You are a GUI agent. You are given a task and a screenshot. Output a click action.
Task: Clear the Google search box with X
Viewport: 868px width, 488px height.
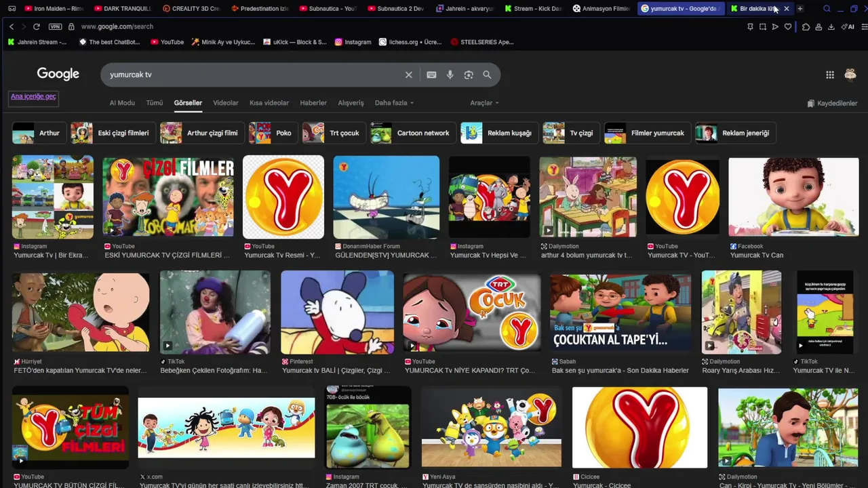point(408,75)
